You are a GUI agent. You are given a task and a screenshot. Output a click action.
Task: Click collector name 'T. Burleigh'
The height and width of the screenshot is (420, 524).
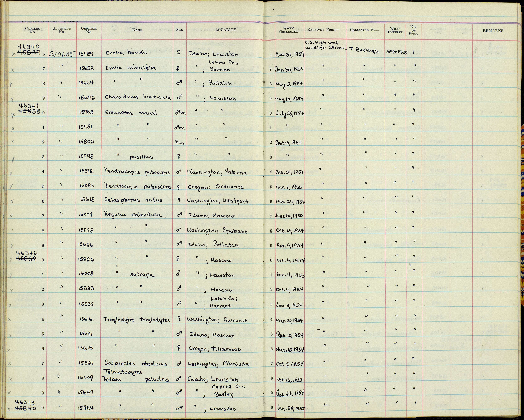click(364, 50)
